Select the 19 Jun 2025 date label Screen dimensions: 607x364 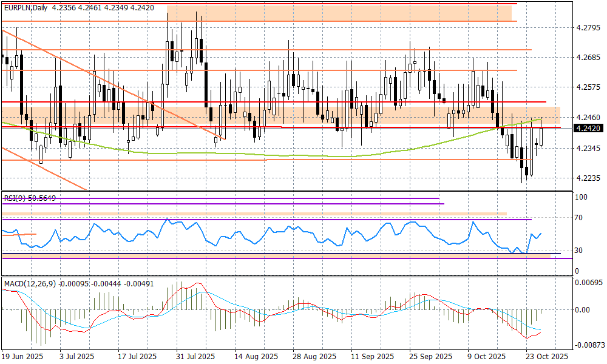point(22,357)
